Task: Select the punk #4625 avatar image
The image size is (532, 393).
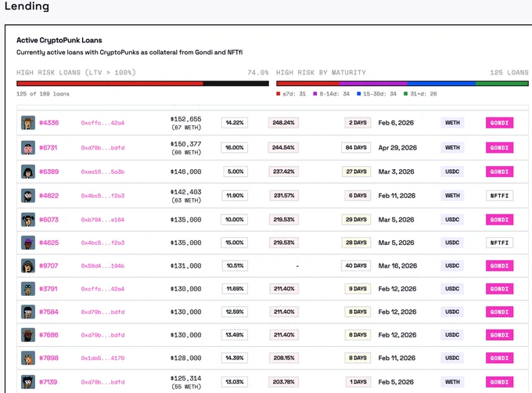Action: [x=28, y=243]
